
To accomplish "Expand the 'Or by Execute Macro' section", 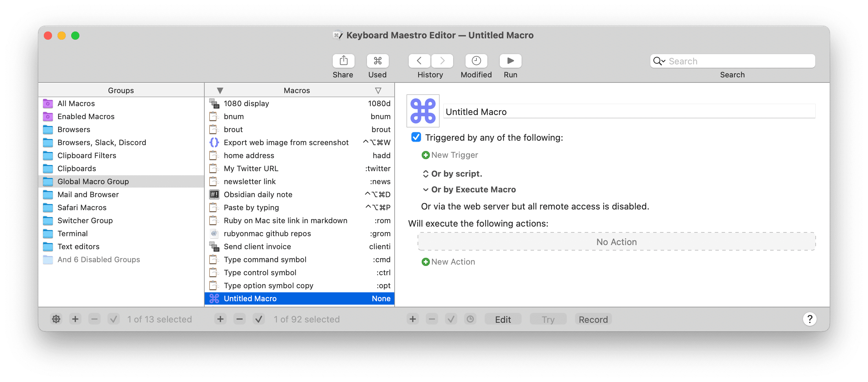I will click(425, 190).
